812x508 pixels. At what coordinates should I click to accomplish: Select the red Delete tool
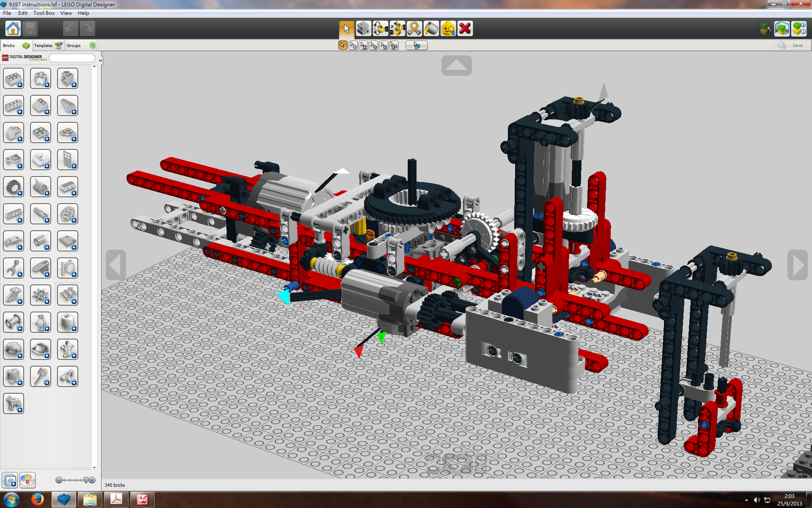(x=464, y=29)
